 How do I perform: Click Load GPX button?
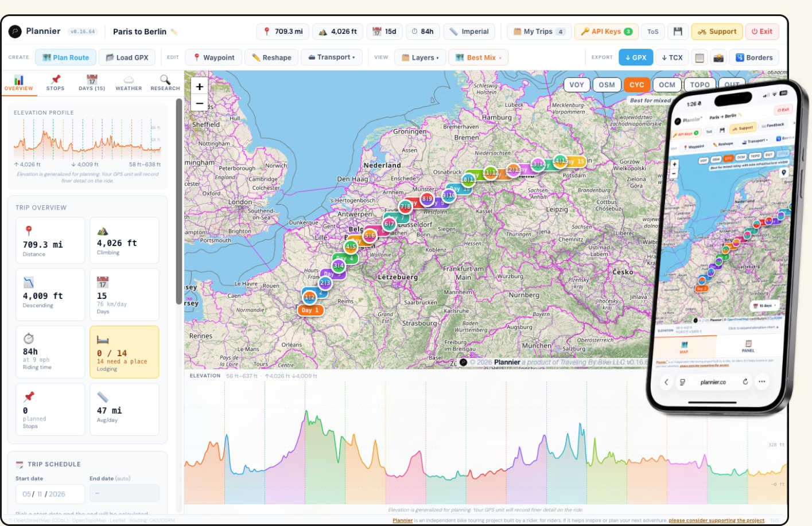(x=127, y=57)
